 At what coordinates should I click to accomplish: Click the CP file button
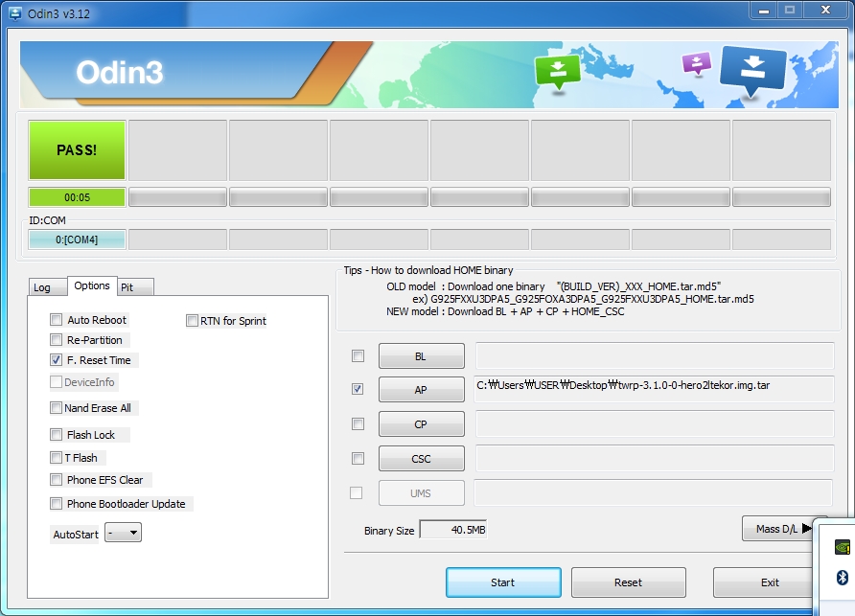tap(422, 424)
